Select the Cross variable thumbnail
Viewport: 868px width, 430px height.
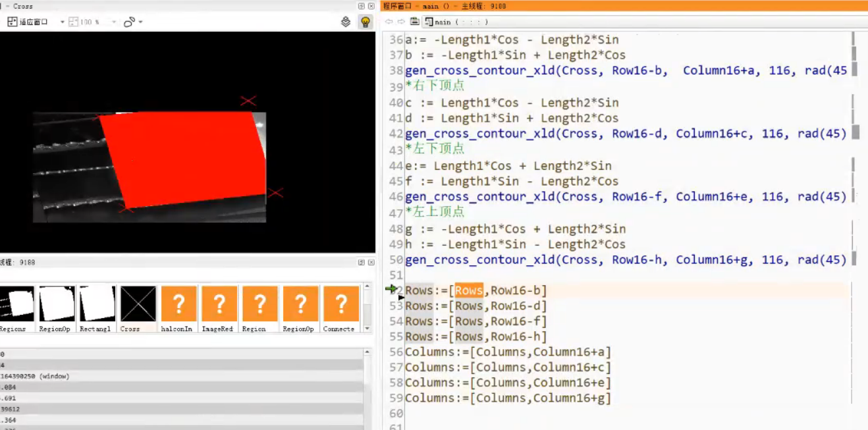click(x=137, y=303)
